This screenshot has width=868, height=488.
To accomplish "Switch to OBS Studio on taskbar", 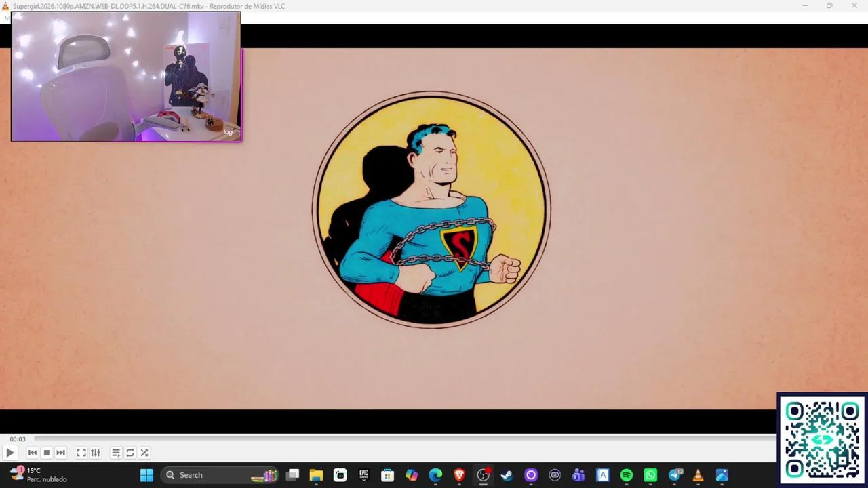I will 483,475.
